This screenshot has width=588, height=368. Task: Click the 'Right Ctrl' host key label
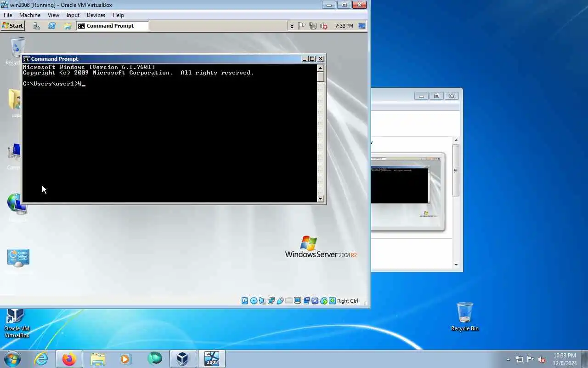(x=347, y=301)
